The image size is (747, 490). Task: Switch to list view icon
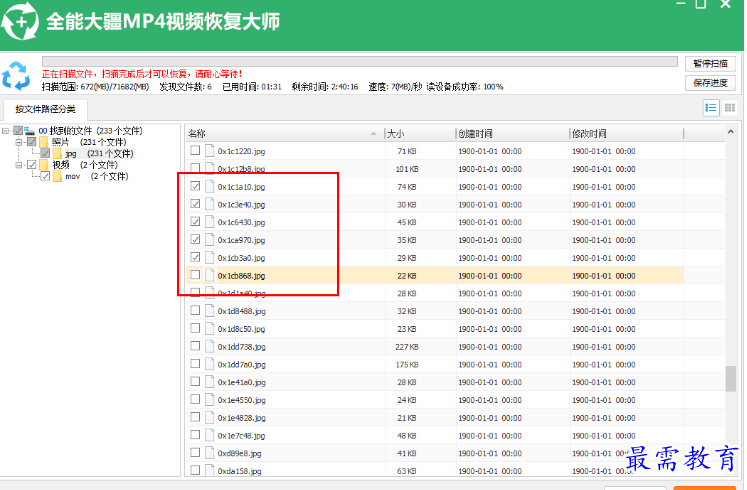click(x=711, y=108)
